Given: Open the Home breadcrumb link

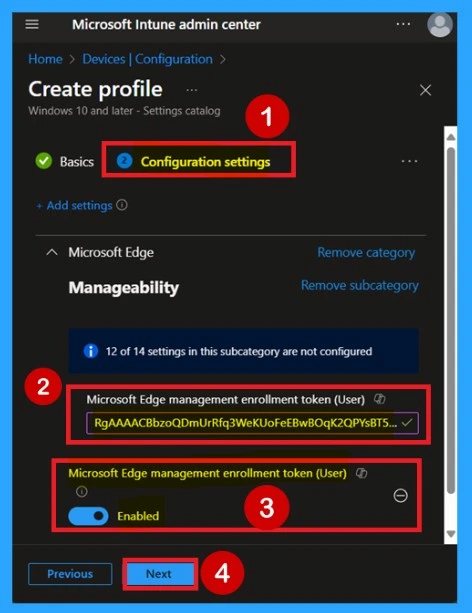Looking at the screenshot, I should point(45,59).
